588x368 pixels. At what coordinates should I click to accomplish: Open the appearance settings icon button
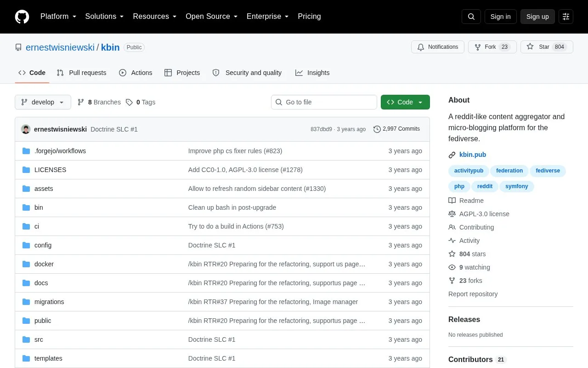tap(566, 17)
